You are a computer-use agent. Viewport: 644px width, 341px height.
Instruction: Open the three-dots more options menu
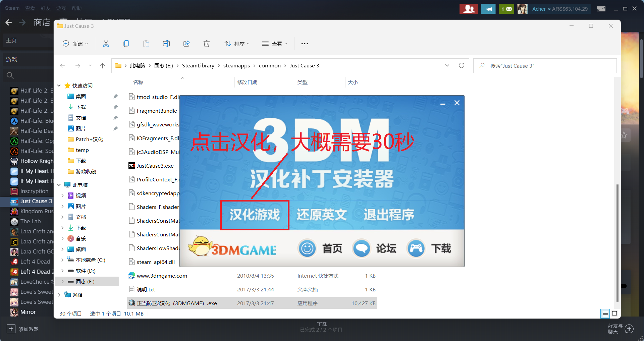click(305, 44)
